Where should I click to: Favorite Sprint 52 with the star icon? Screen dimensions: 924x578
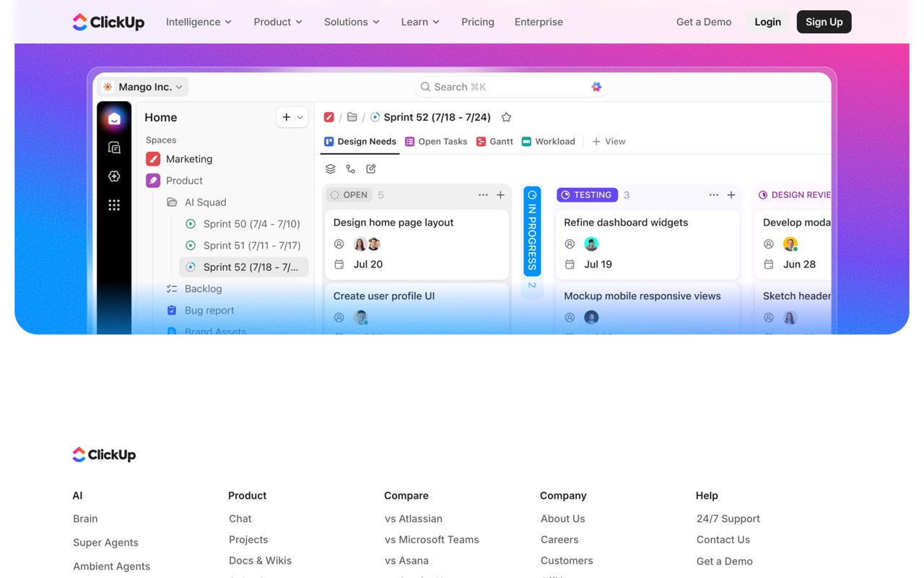(506, 117)
